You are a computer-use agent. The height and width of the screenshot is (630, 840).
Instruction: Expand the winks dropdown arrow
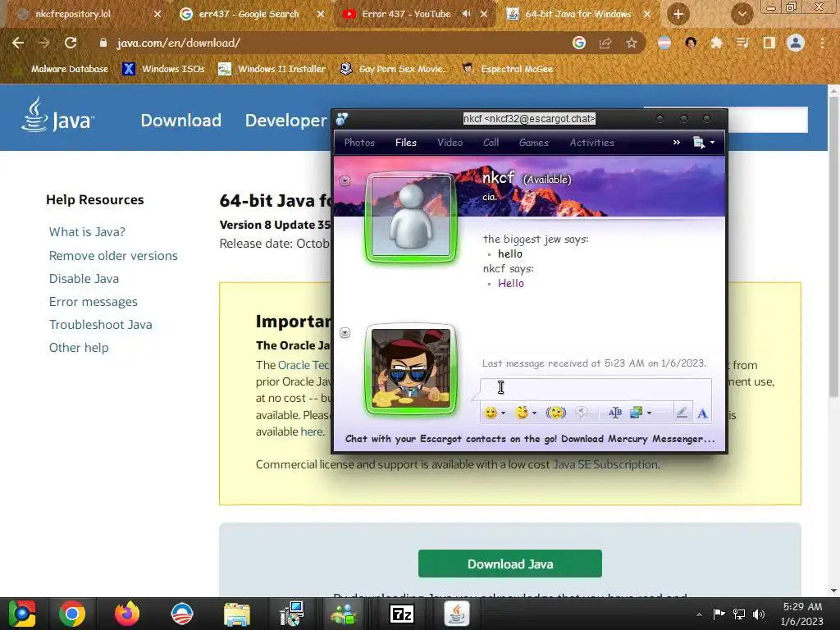534,413
